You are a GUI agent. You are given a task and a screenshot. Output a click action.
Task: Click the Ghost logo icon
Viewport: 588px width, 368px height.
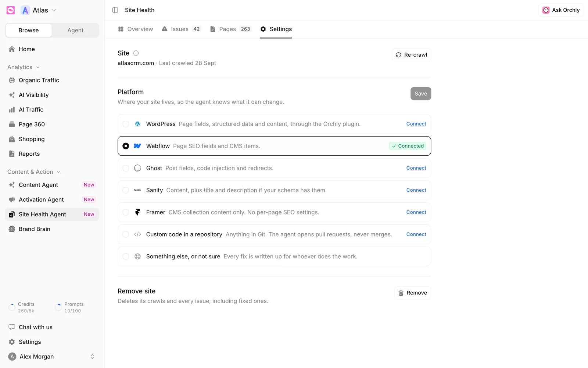point(137,168)
